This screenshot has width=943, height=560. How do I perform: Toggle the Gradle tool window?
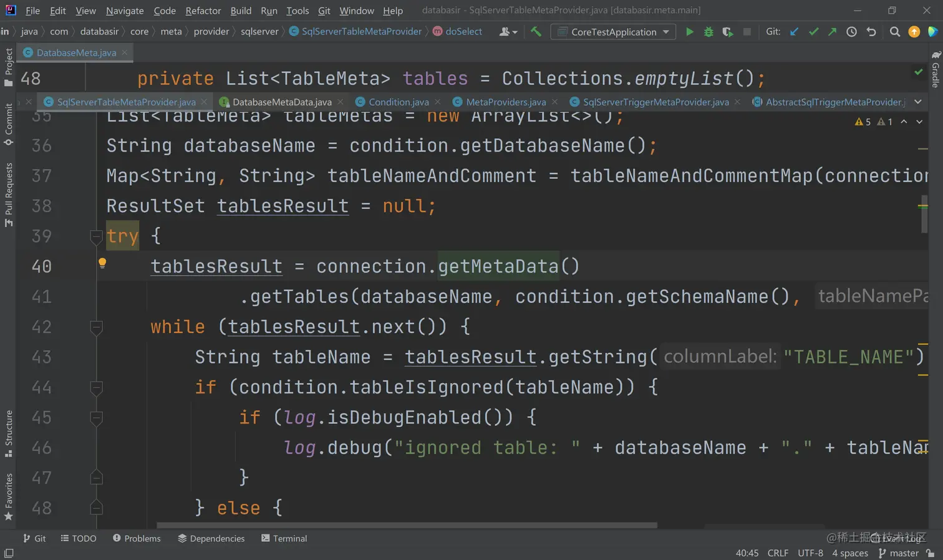point(936,69)
